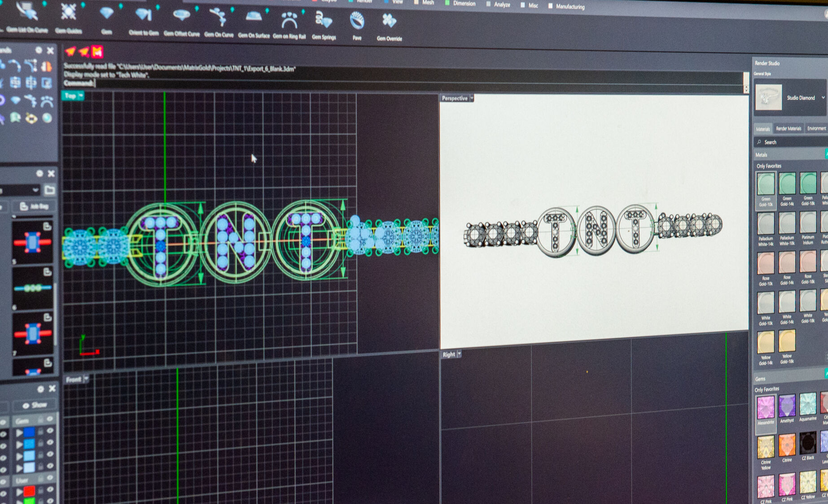The image size is (828, 504).
Task: Close the thumbnail browser panel
Action: tap(51, 173)
